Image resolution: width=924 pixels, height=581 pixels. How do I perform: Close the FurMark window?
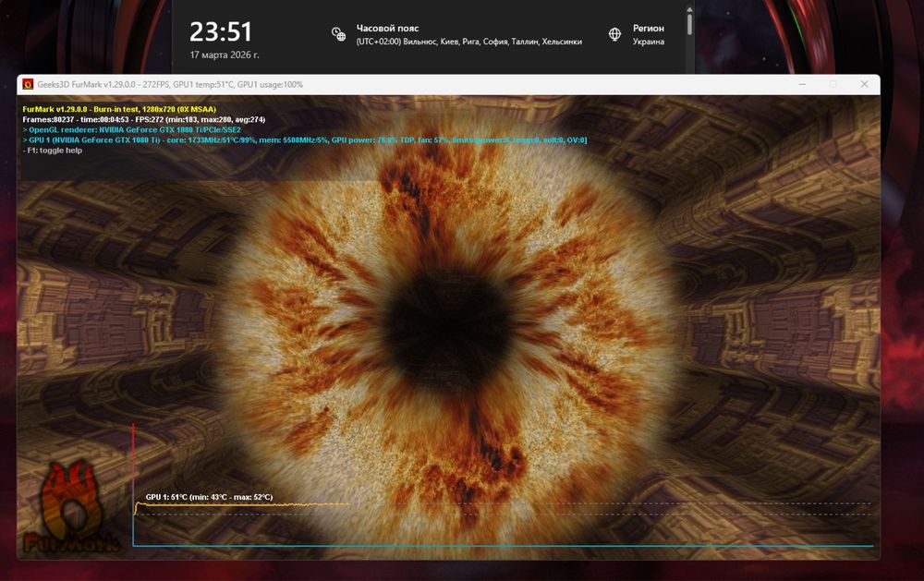pyautogui.click(x=864, y=84)
